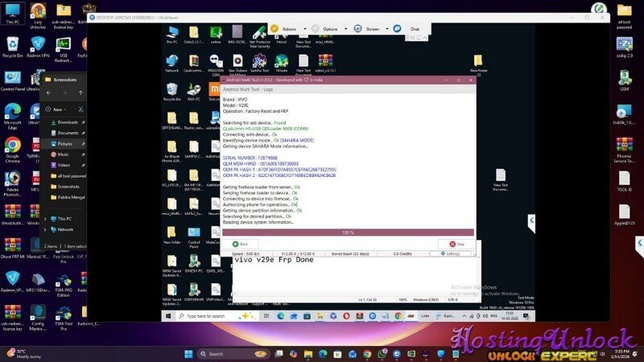
Task: Click the 100% progress bar
Action: tap(348, 232)
